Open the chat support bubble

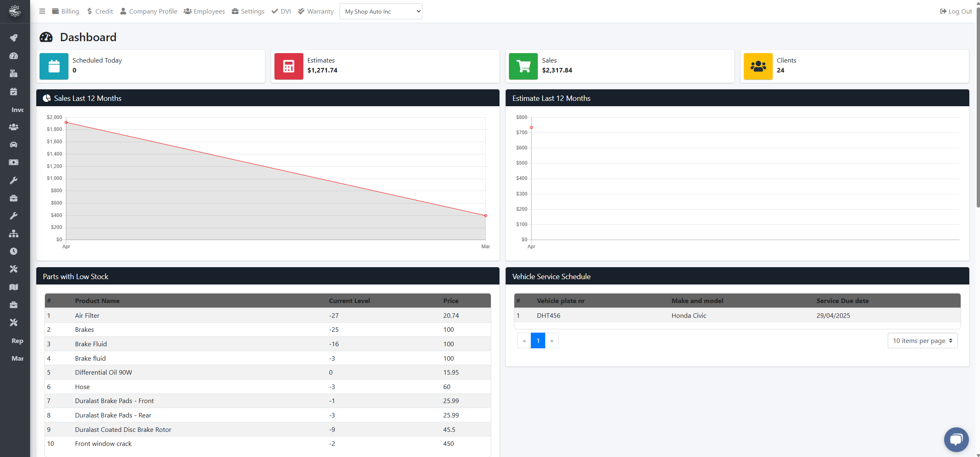[x=956, y=439]
